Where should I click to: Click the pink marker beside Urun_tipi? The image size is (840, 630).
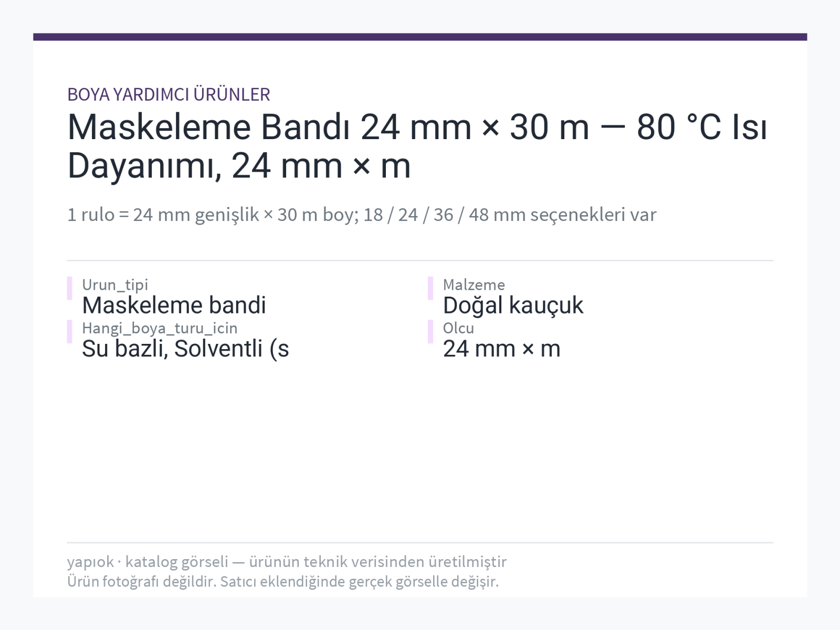69,288
